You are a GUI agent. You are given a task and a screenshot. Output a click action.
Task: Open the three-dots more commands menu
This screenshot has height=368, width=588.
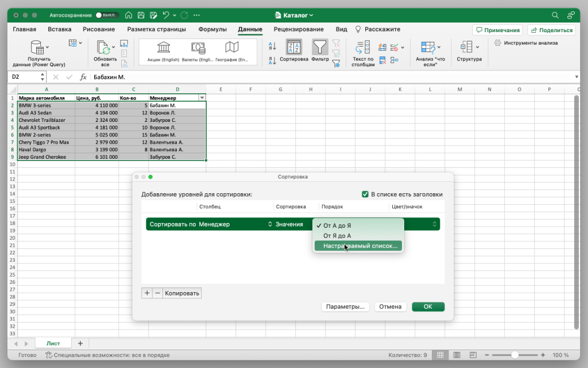tap(196, 15)
